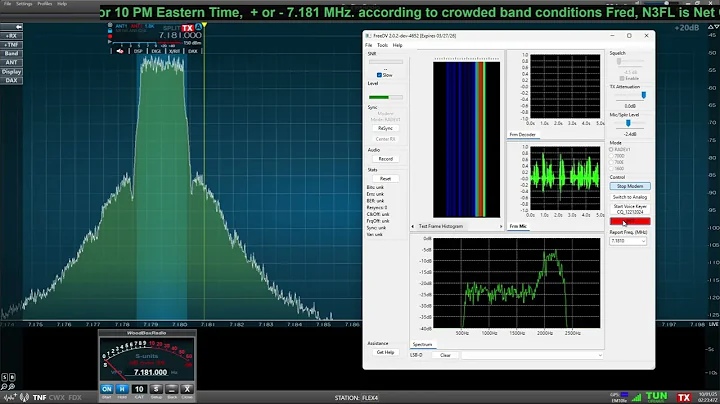Toggle the Slow SNR checkbox
Image resolution: width=720 pixels, height=404 pixels.
point(379,75)
